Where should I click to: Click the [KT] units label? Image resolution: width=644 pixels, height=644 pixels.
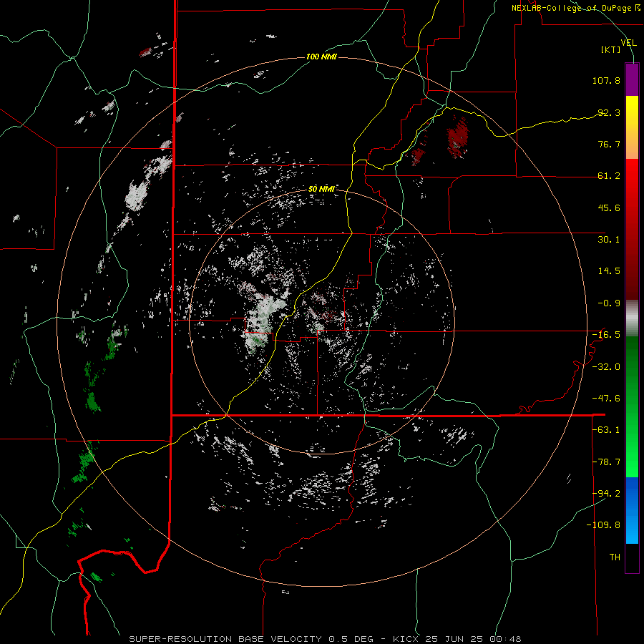[611, 49]
